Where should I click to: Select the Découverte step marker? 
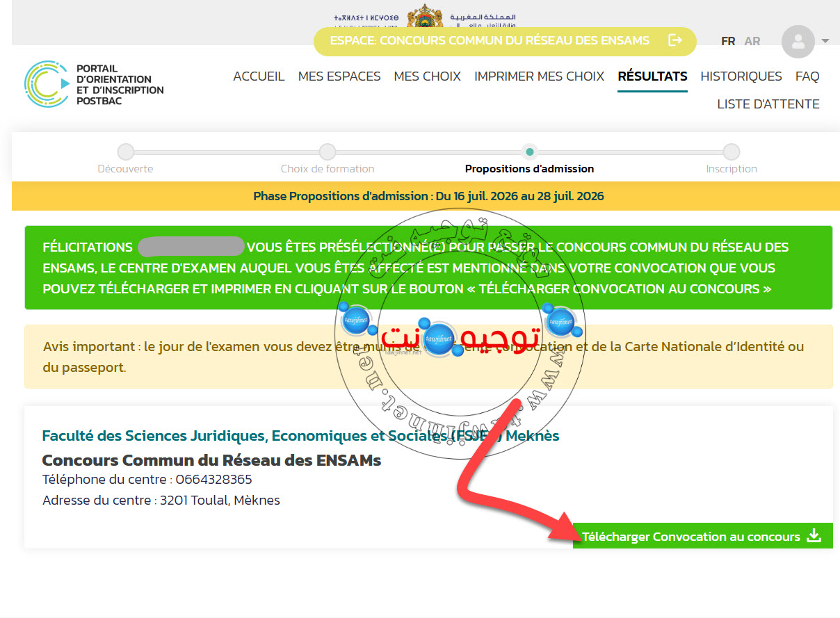[x=125, y=152]
